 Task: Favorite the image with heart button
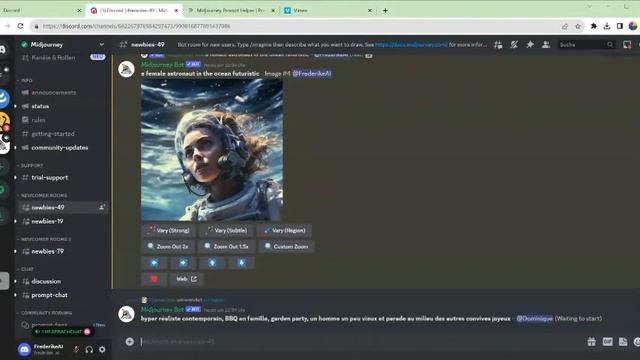(154, 279)
